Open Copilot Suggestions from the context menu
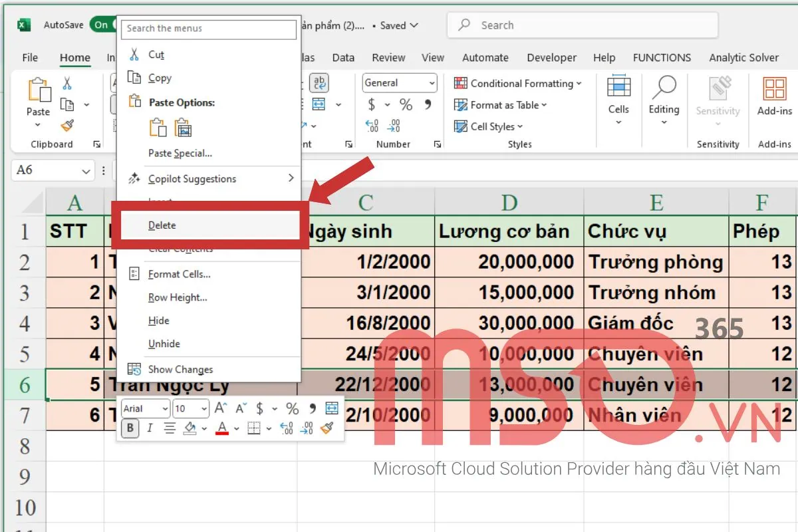 [193, 178]
